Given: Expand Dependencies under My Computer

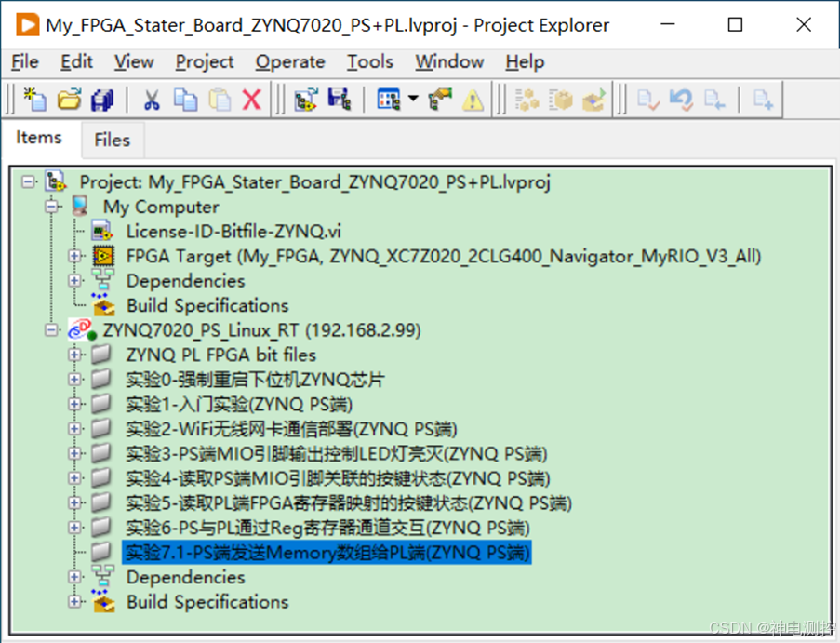Looking at the screenshot, I should click(x=75, y=281).
